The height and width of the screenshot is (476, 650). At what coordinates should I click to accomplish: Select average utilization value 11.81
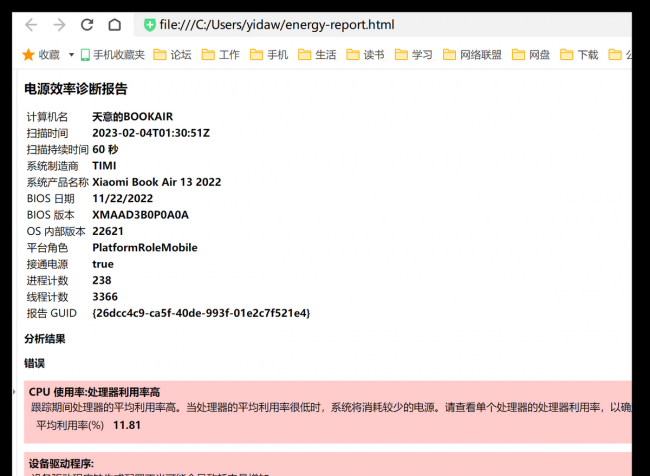pyautogui.click(x=127, y=425)
